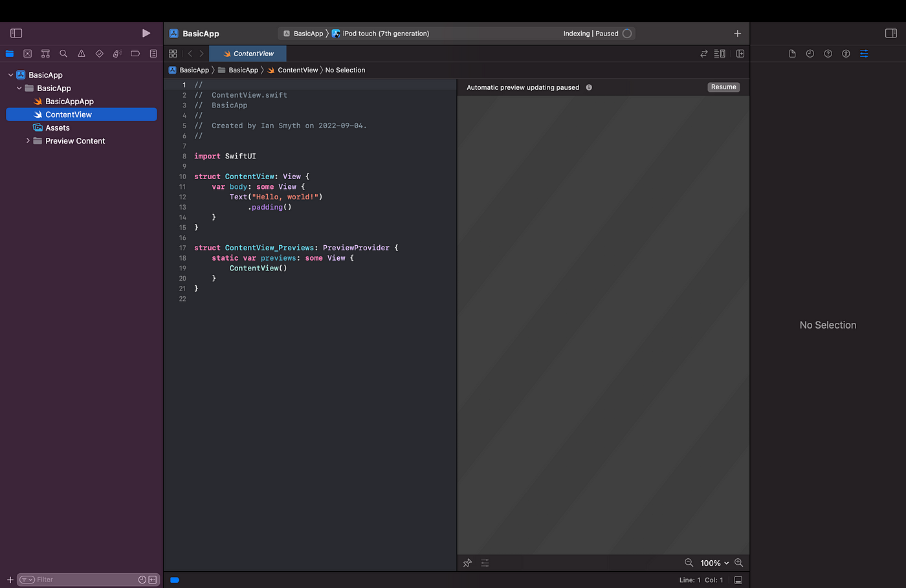Run the BasicApp scheme with Play button
The image size is (906, 588).
click(x=146, y=33)
